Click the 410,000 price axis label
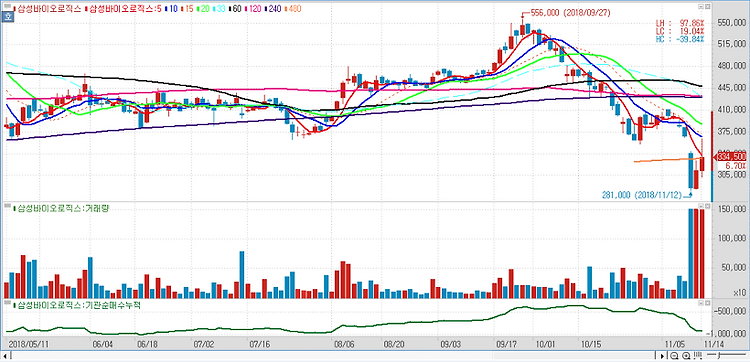Viewport: 750px width, 362px height. point(732,110)
